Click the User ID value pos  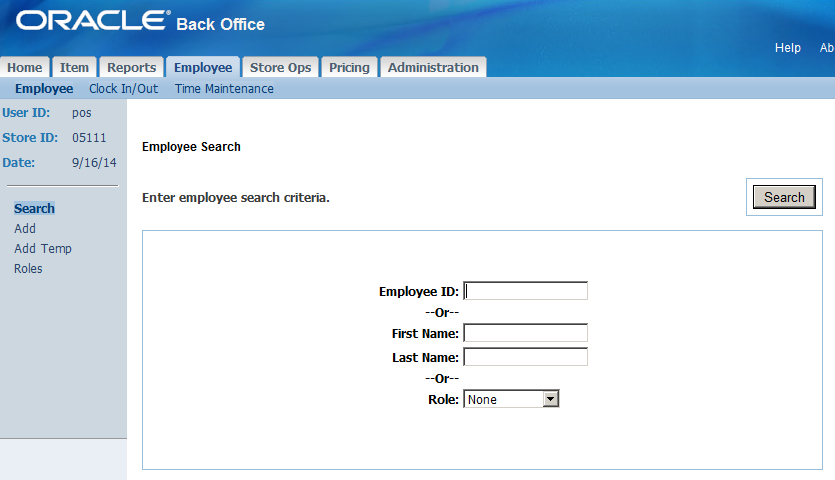coord(82,113)
